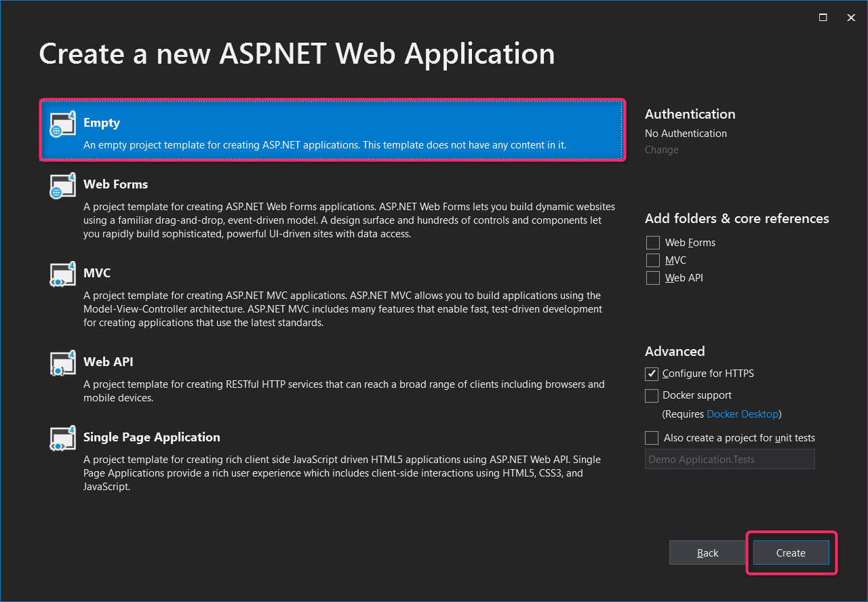The width and height of the screenshot is (868, 602).
Task: Click the Empty template icon
Action: click(62, 124)
